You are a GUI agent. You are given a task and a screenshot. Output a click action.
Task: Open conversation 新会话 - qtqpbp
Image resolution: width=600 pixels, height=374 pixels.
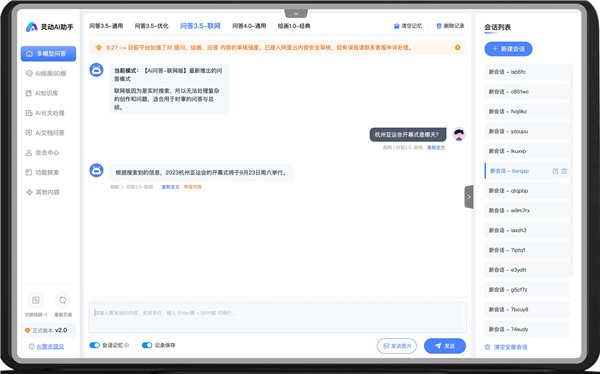(527, 191)
